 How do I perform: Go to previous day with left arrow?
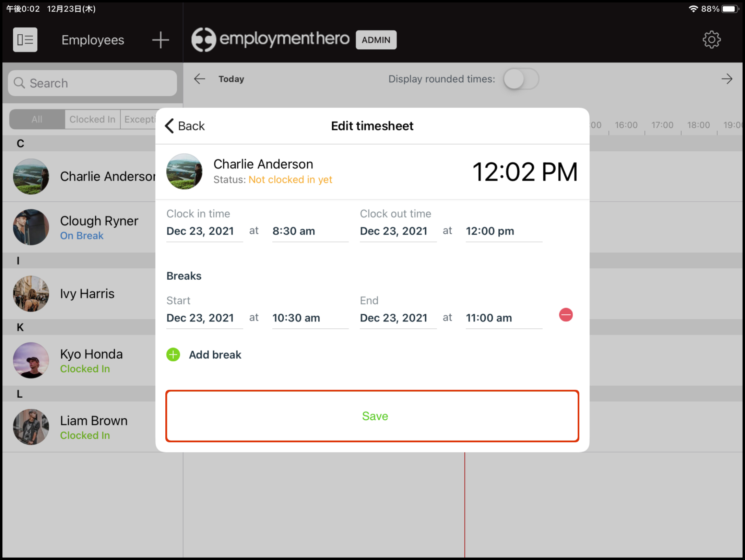coord(200,79)
